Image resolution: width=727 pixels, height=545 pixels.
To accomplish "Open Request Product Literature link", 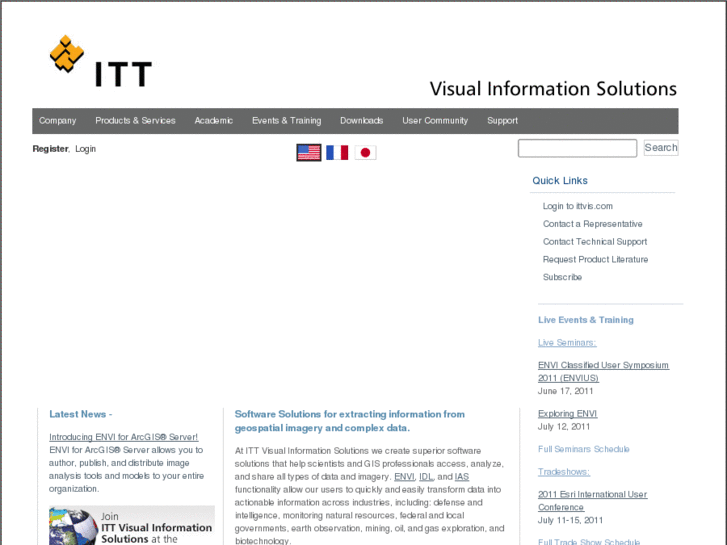I will tap(595, 259).
